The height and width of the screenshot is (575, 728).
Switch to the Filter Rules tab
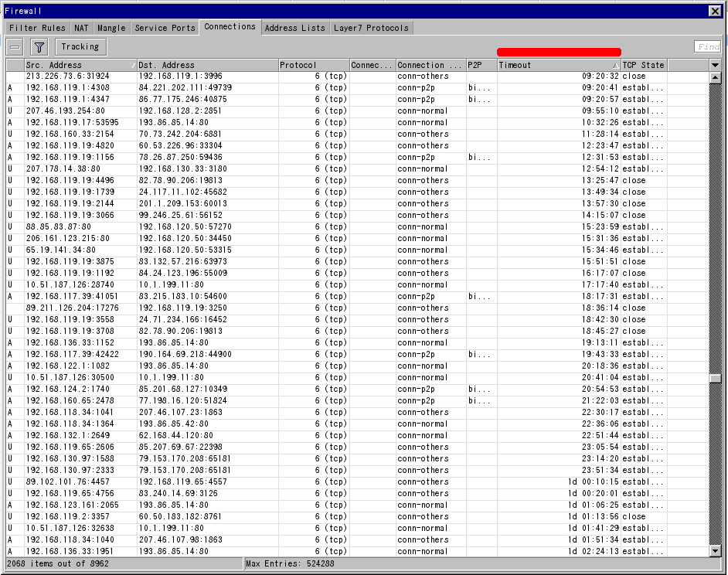[x=36, y=27]
